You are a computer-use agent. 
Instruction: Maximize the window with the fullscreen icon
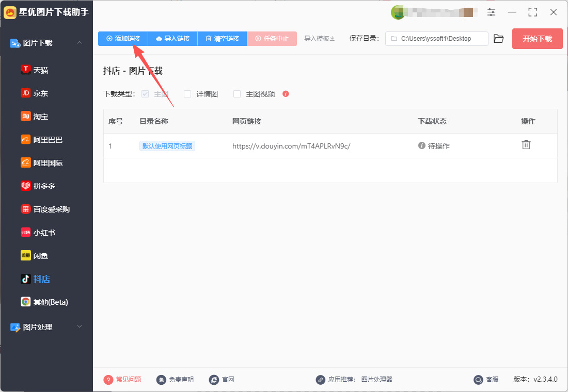coord(532,12)
